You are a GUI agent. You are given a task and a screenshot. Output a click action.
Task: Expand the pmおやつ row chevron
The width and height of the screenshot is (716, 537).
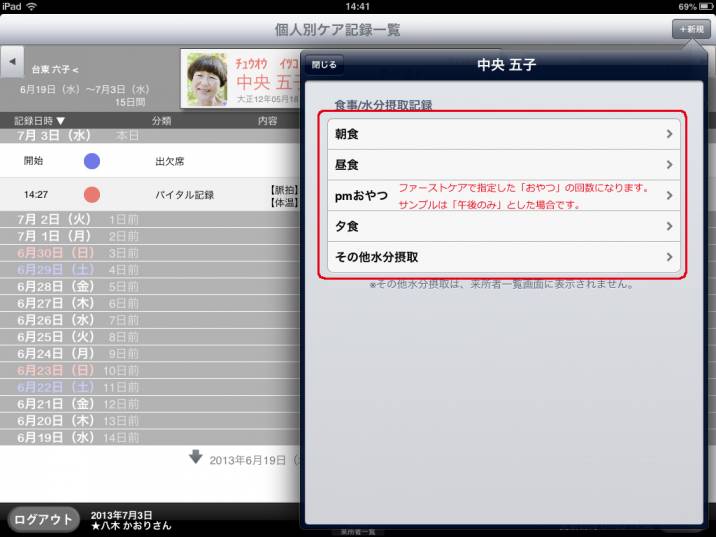pos(670,195)
